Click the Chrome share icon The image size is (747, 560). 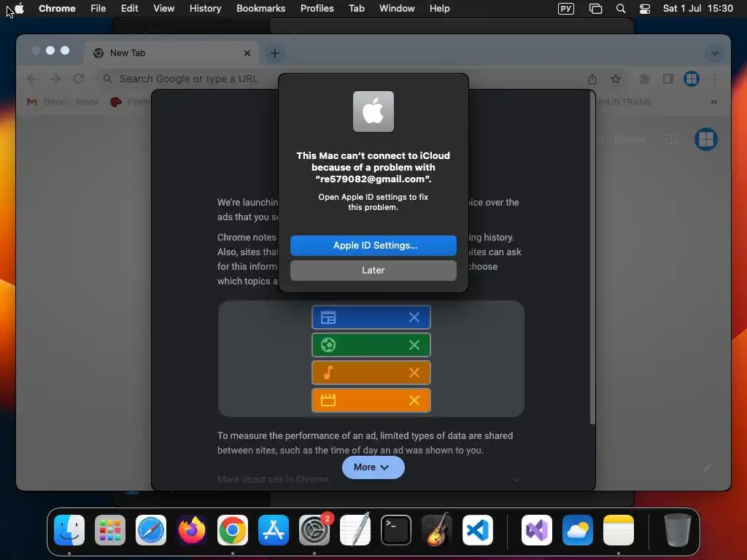click(592, 79)
